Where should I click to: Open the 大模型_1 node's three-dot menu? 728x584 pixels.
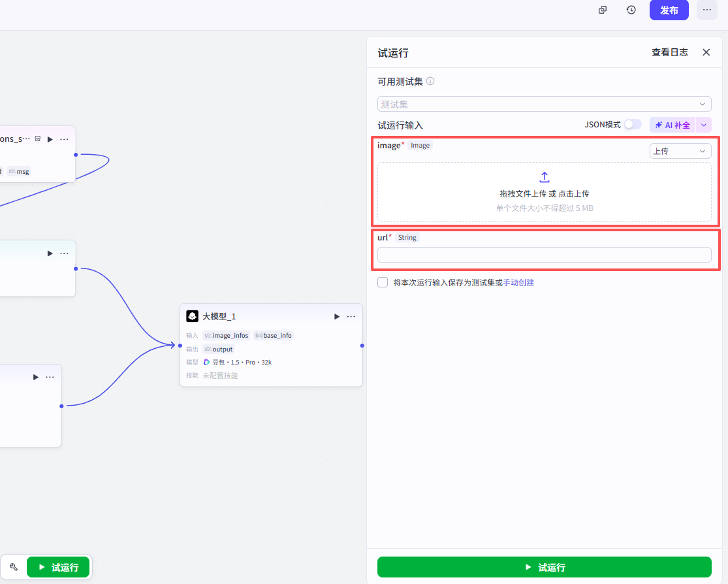(351, 316)
